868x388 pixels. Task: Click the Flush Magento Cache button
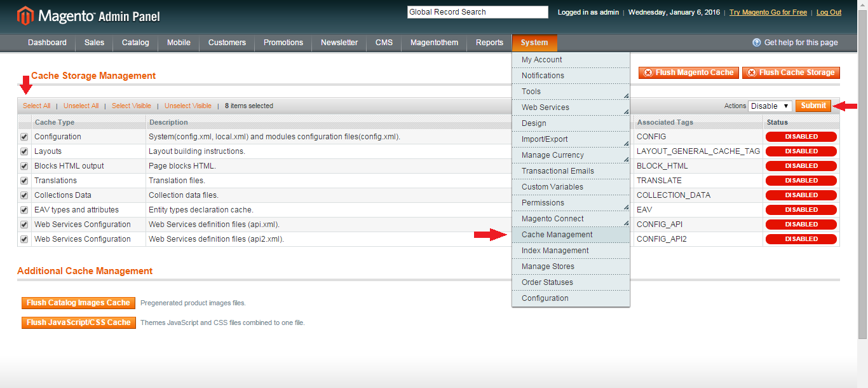point(689,73)
